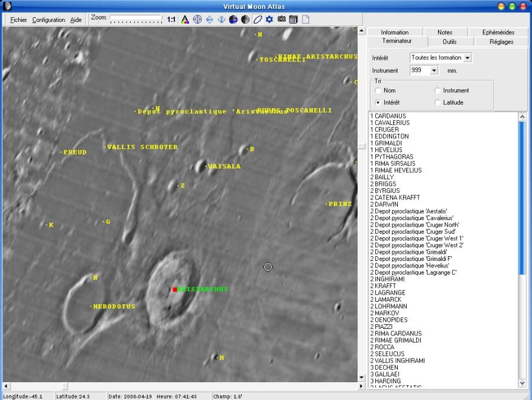
Task: Select '2 RIMAE GRIMALDI' in the list
Action: click(395, 340)
